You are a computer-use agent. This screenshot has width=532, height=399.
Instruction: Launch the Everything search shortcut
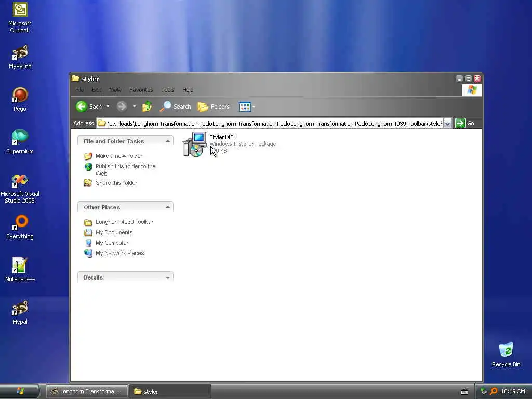click(x=20, y=227)
